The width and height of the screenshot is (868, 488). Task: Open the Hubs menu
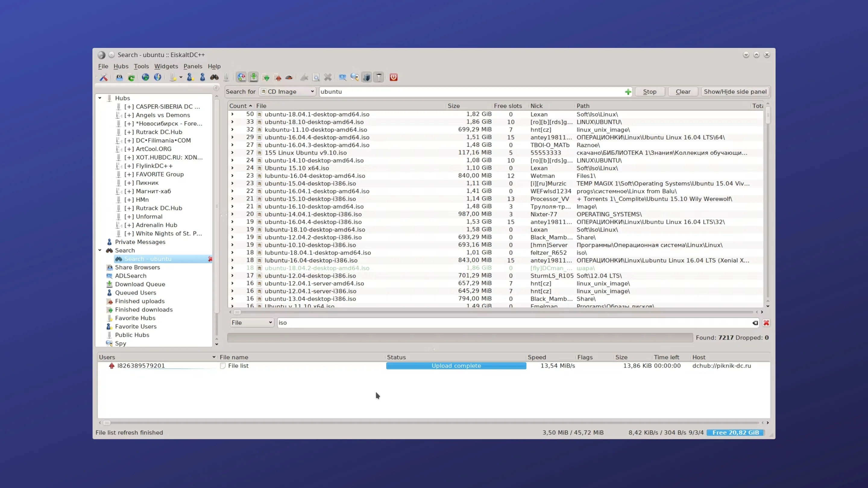pyautogui.click(x=121, y=66)
